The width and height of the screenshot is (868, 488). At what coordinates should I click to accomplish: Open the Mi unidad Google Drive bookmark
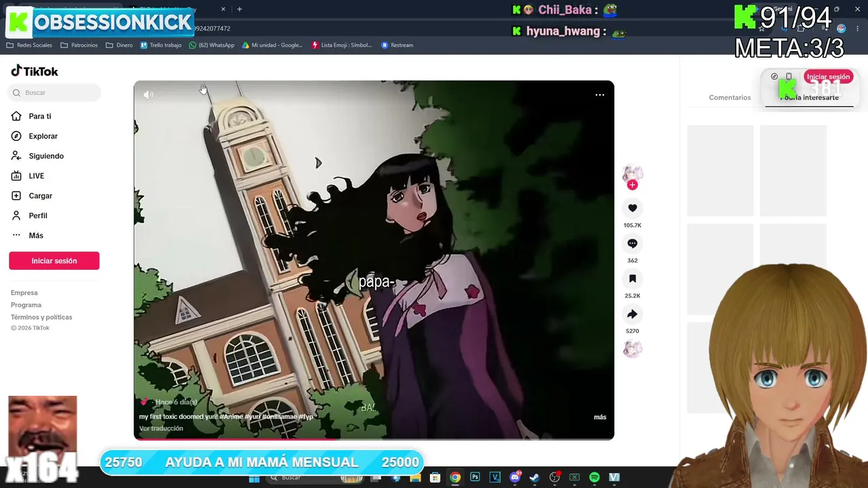pos(273,45)
